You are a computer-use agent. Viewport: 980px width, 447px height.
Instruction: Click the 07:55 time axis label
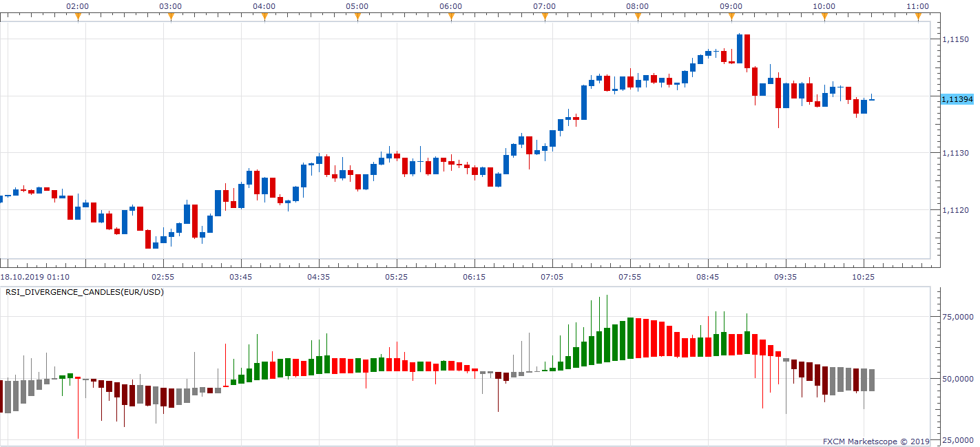click(x=629, y=276)
